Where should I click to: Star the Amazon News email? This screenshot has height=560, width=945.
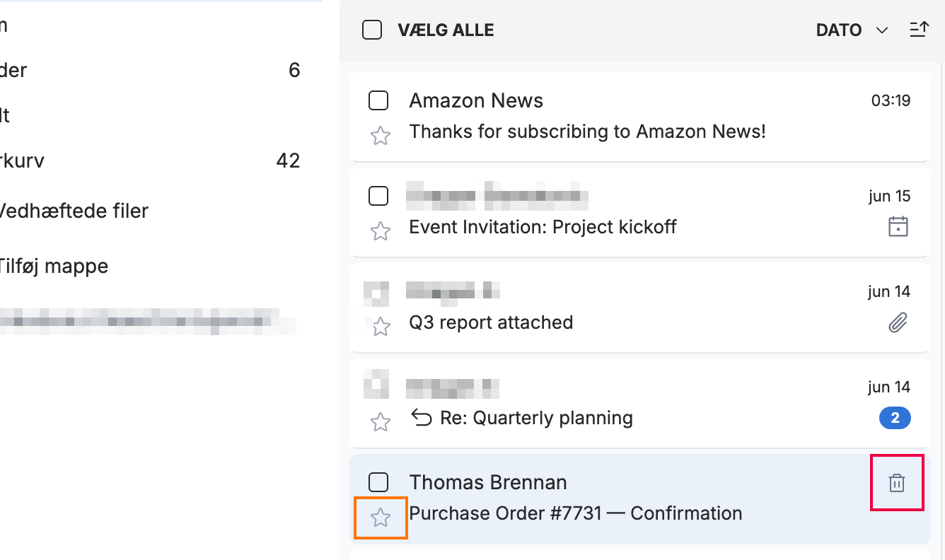tap(381, 135)
